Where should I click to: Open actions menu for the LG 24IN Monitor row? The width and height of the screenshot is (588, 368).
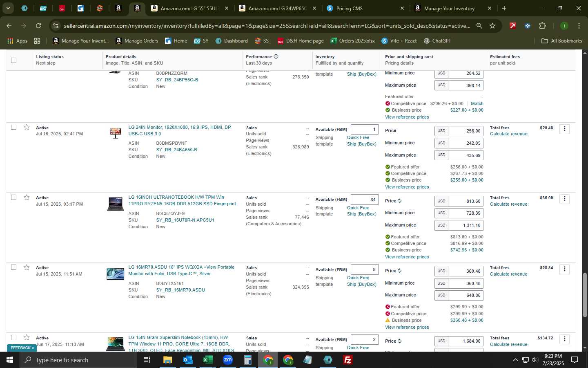tap(564, 129)
